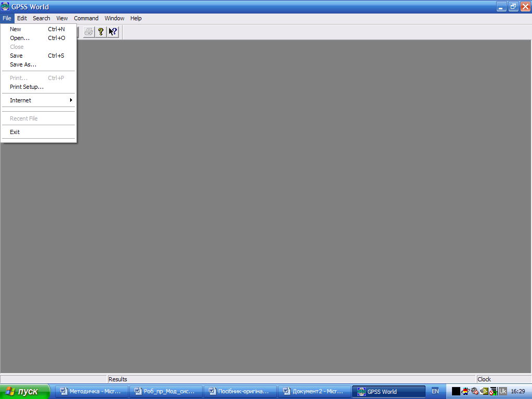Click the File menu title
This screenshot has height=399, width=532.
pyautogui.click(x=7, y=18)
